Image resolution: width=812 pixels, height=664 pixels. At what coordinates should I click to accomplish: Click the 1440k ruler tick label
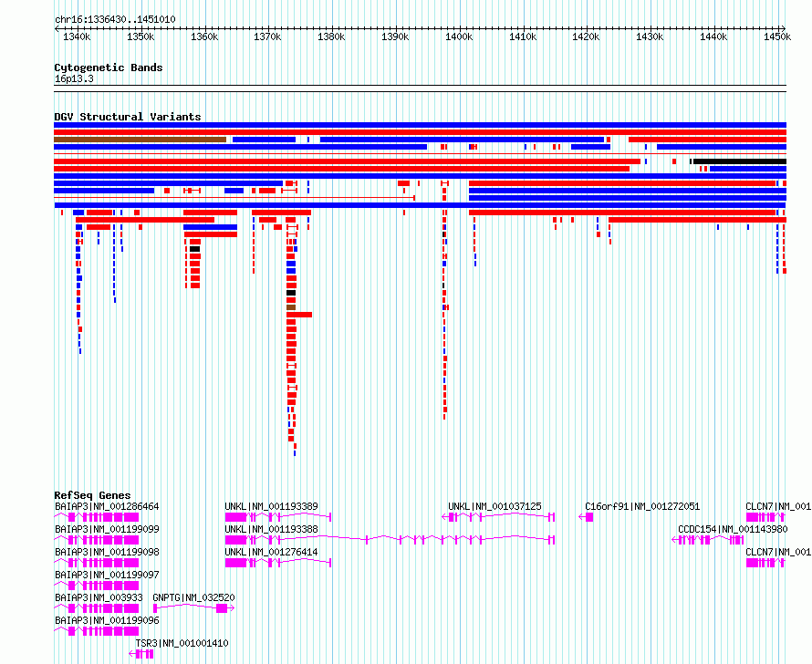click(713, 36)
